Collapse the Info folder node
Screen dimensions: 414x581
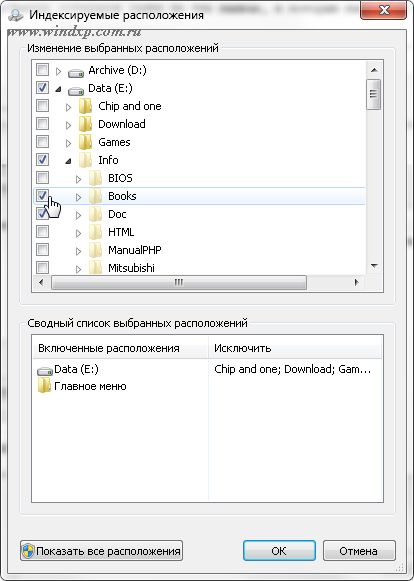[68, 161]
